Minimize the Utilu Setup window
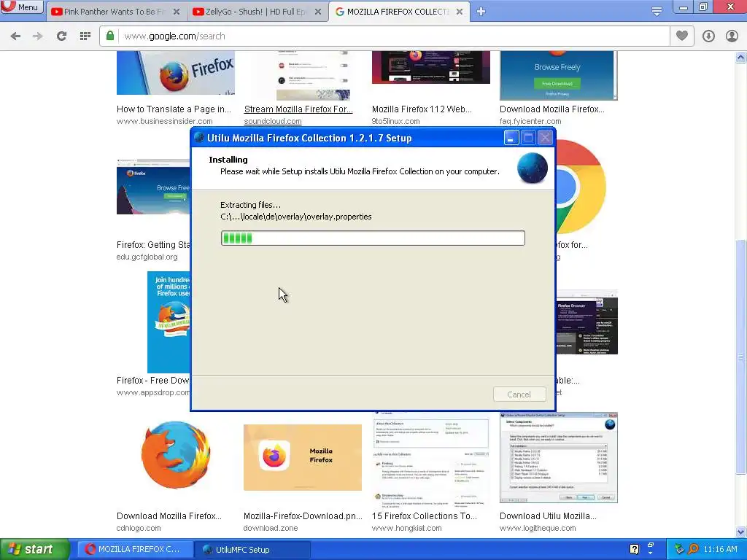Image resolution: width=747 pixels, height=560 pixels. coord(511,138)
